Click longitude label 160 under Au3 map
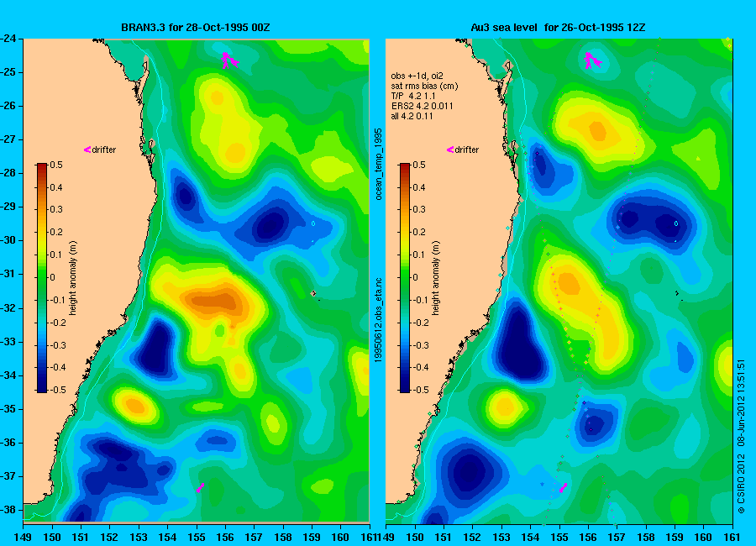The height and width of the screenshot is (546, 756). click(703, 538)
